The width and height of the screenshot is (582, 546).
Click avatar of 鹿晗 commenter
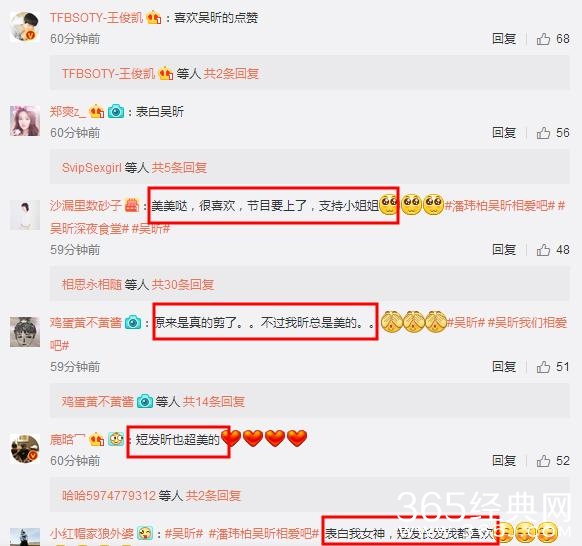(x=25, y=448)
